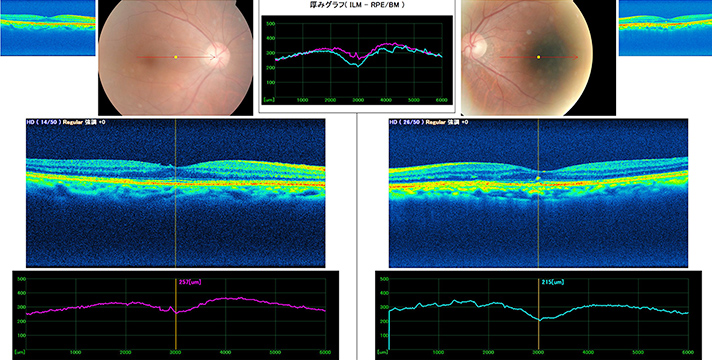Click the left eye fundus photograph
712x360 pixels.
175,57
